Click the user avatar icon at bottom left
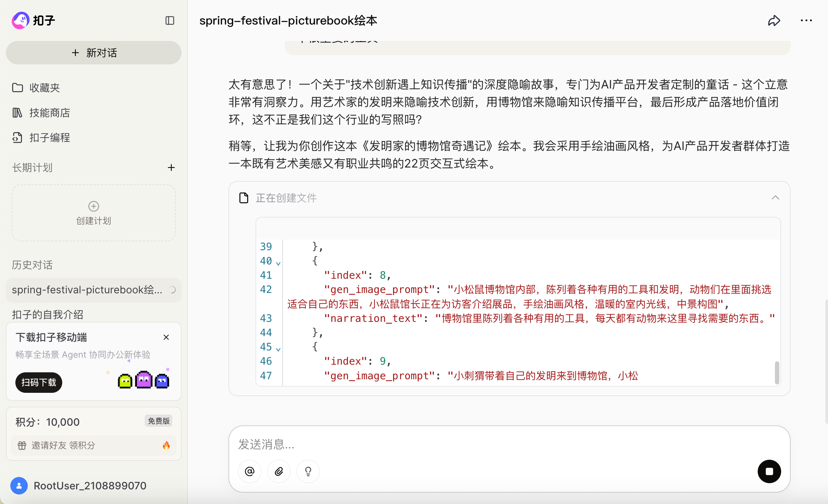The image size is (828, 504). tap(19, 486)
